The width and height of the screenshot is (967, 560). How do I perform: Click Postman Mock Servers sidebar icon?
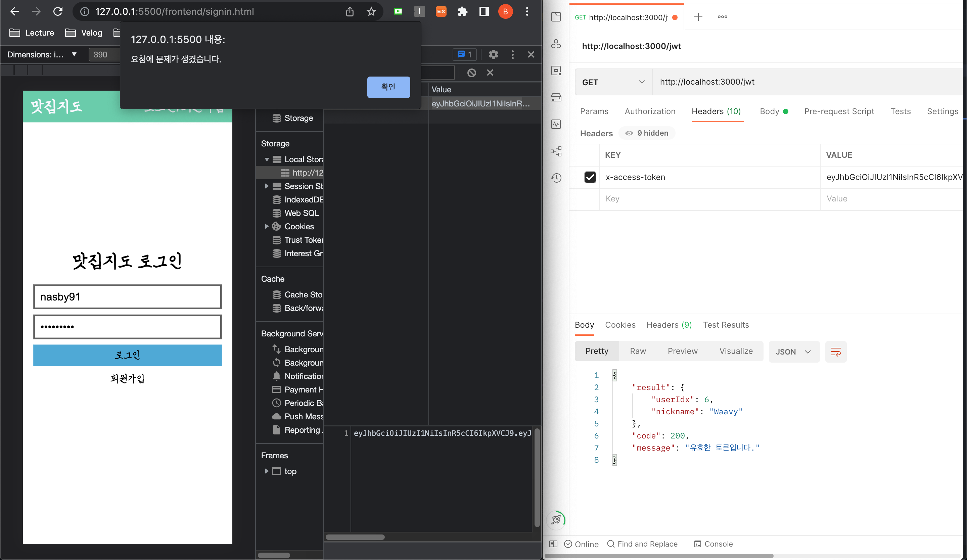[x=556, y=97]
